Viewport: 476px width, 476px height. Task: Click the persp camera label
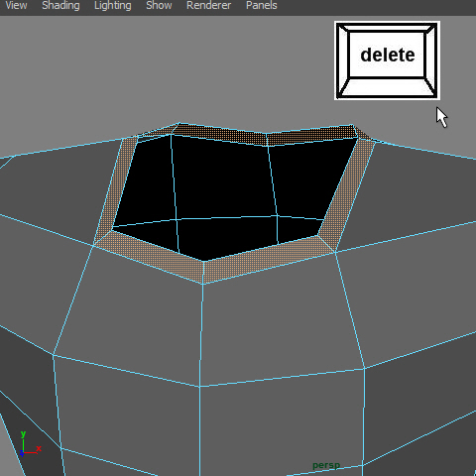[x=326, y=465]
